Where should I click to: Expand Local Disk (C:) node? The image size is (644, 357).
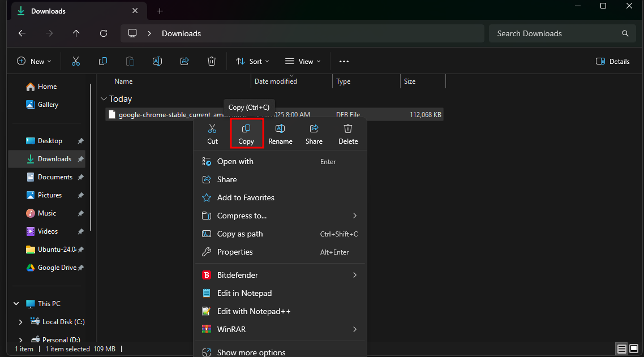click(20, 322)
